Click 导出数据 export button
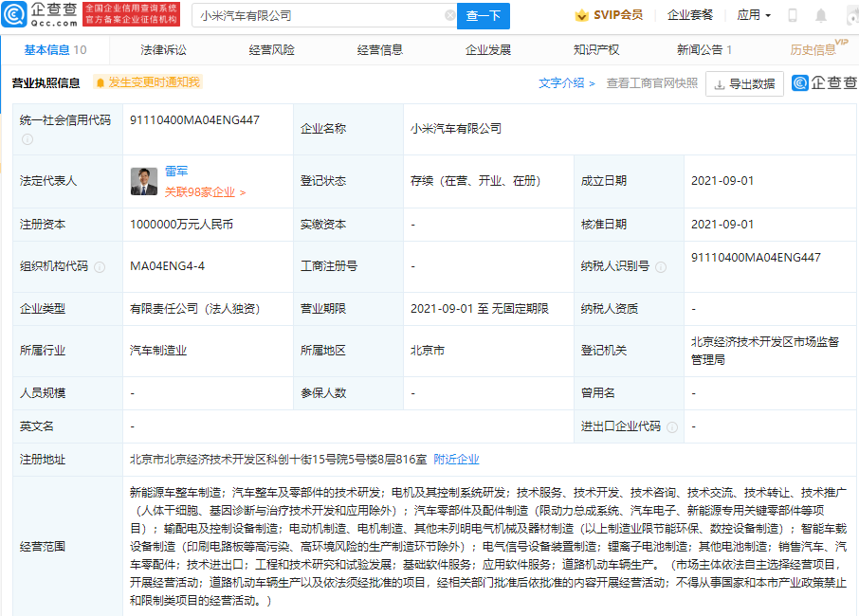Screen dimensions: 859x616 pyautogui.click(x=744, y=83)
